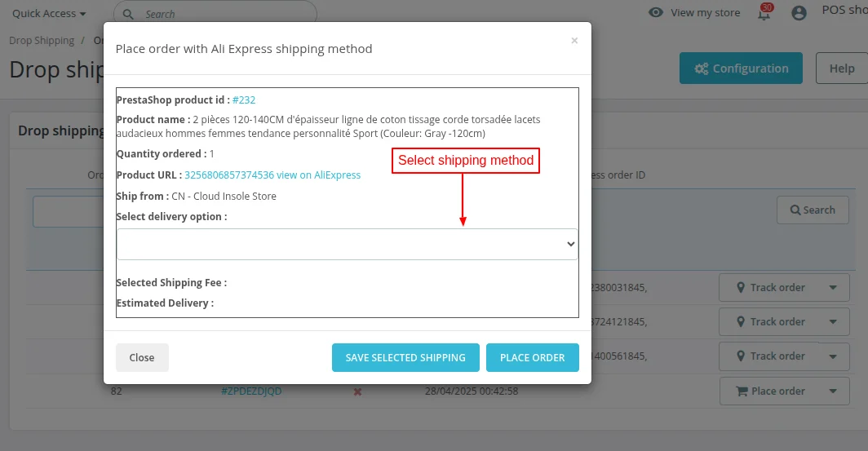Close the modal with the X icon
The image size is (868, 451).
coord(574,41)
